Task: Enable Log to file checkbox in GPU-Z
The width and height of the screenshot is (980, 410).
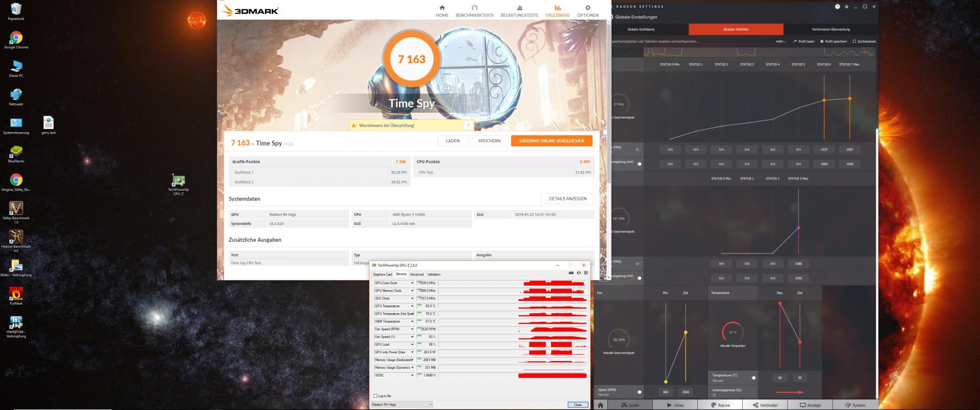Action: [375, 396]
